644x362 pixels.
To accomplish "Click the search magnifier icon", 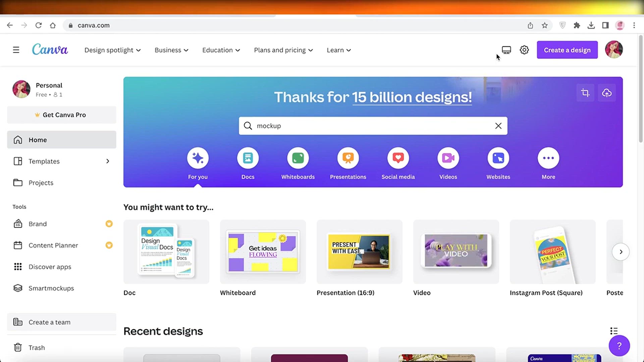I will 248,126.
